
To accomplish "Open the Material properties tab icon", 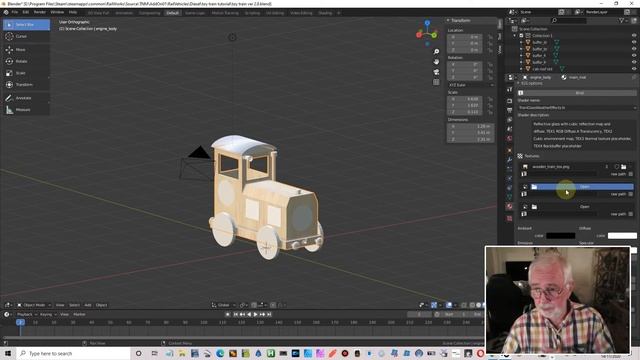I will [x=509, y=207].
